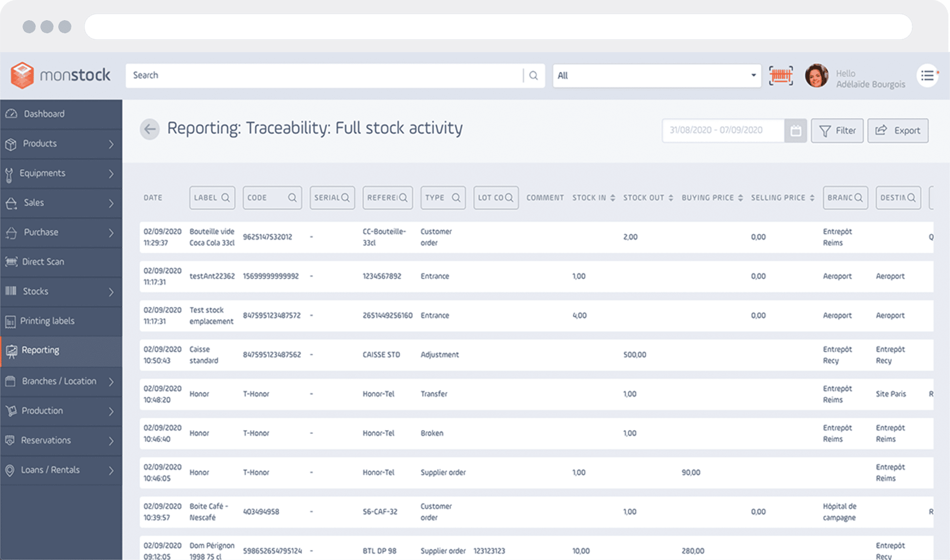Open Printing labels from the sidebar icon
The width and height of the screenshot is (950, 560).
[x=11, y=321]
